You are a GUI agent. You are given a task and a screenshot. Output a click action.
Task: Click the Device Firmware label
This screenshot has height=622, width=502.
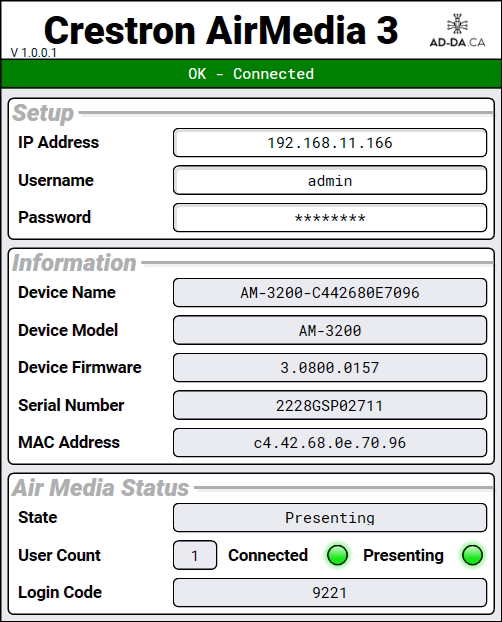(x=80, y=367)
